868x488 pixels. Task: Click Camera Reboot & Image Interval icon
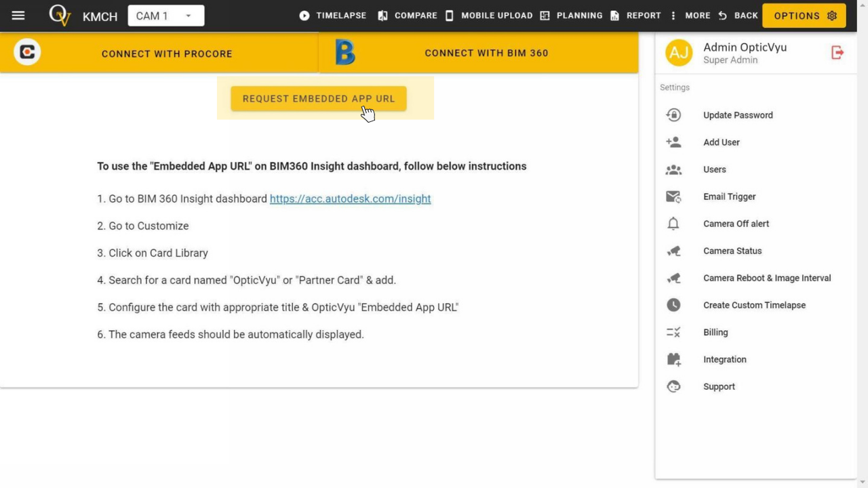673,278
